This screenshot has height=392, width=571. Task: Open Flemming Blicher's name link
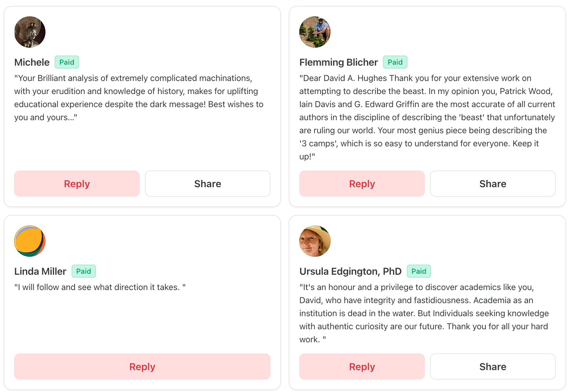tap(338, 62)
